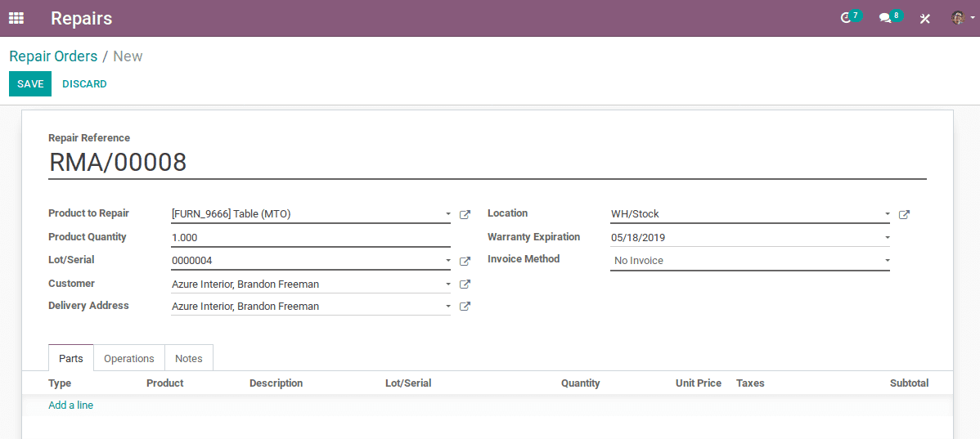The width and height of the screenshot is (980, 439).
Task: Open external link for Location WH/Stock
Action: pos(905,214)
